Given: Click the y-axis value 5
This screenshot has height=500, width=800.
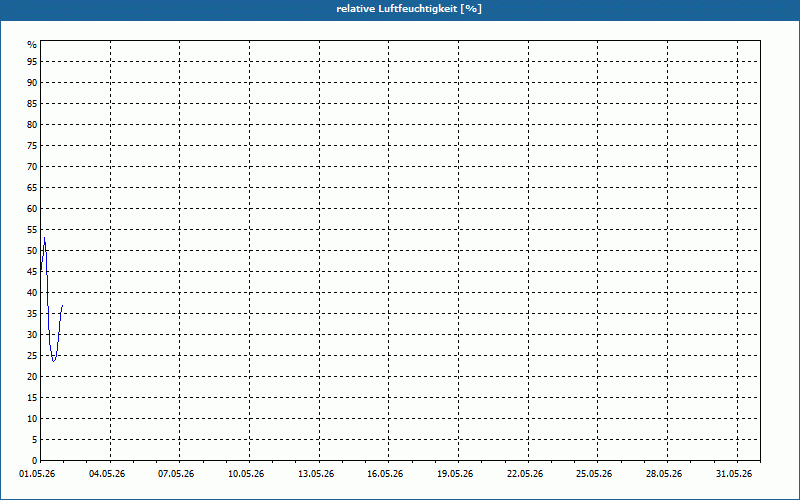Looking at the screenshot, I should (35, 440).
